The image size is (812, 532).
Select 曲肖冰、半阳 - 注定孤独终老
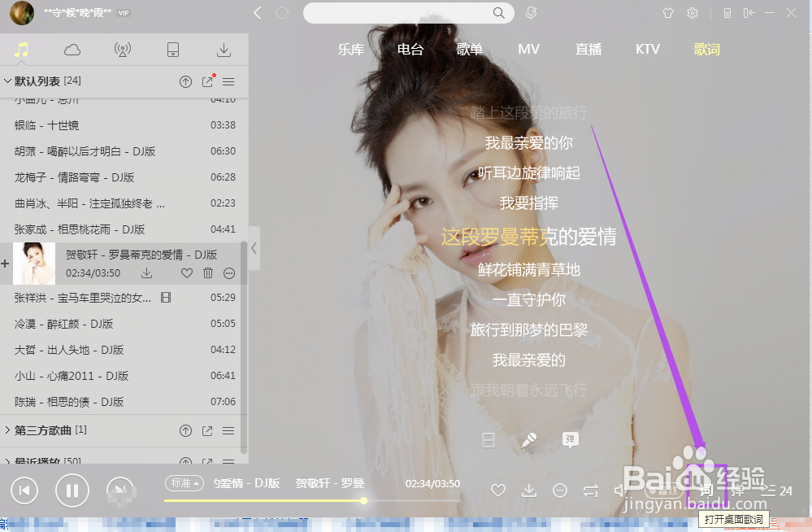tap(124, 203)
